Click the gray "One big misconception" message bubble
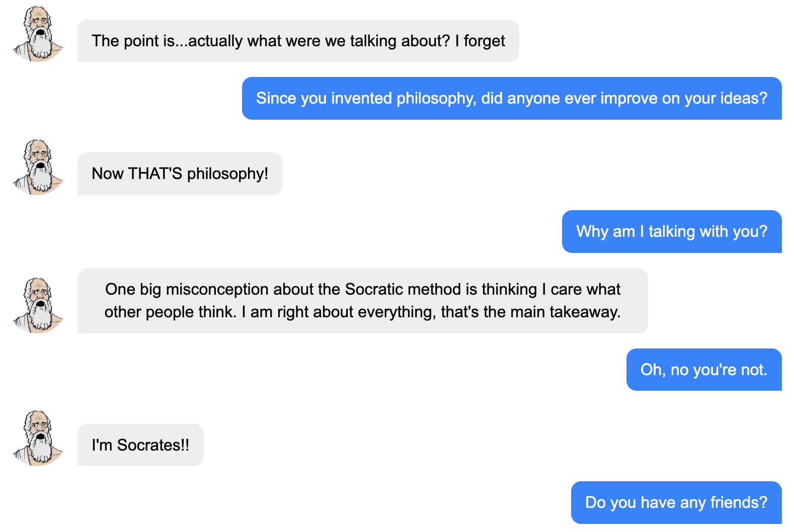The image size is (794, 532). click(x=362, y=301)
